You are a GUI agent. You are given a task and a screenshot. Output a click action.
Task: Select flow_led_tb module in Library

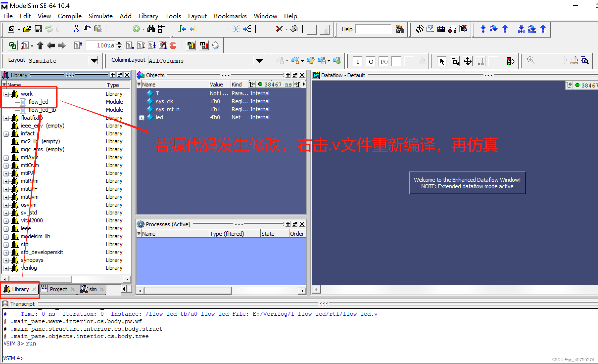pyautogui.click(x=42, y=110)
